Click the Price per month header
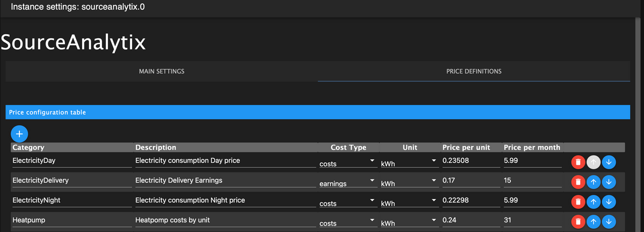This screenshot has height=232, width=644. (532, 147)
